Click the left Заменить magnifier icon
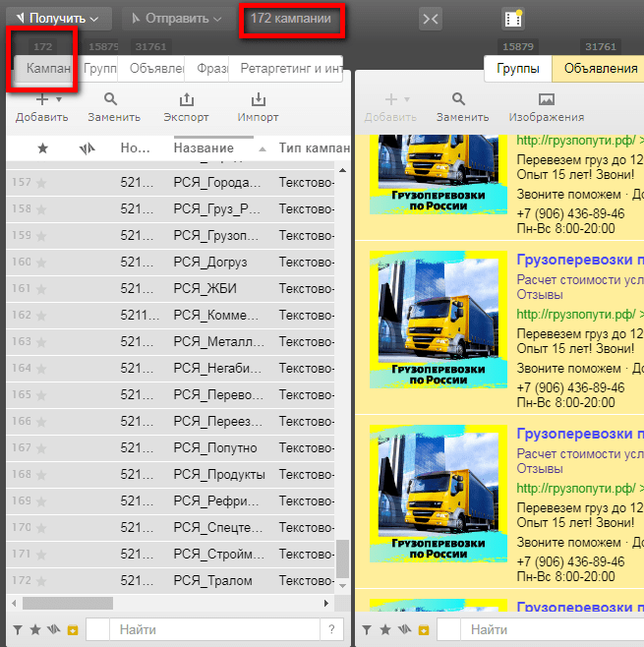644x647 pixels. click(x=110, y=99)
